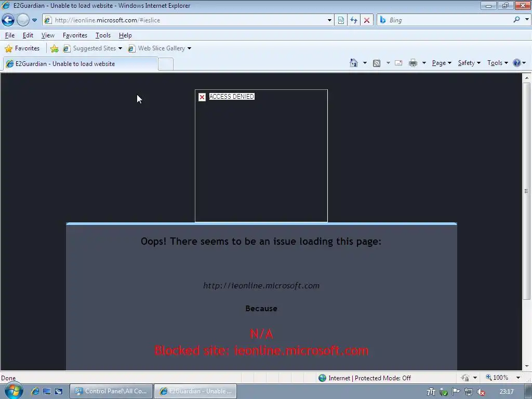Viewport: 532px width, 399px height.
Task: Click the E2Guardian taskbar button
Action: click(x=195, y=391)
